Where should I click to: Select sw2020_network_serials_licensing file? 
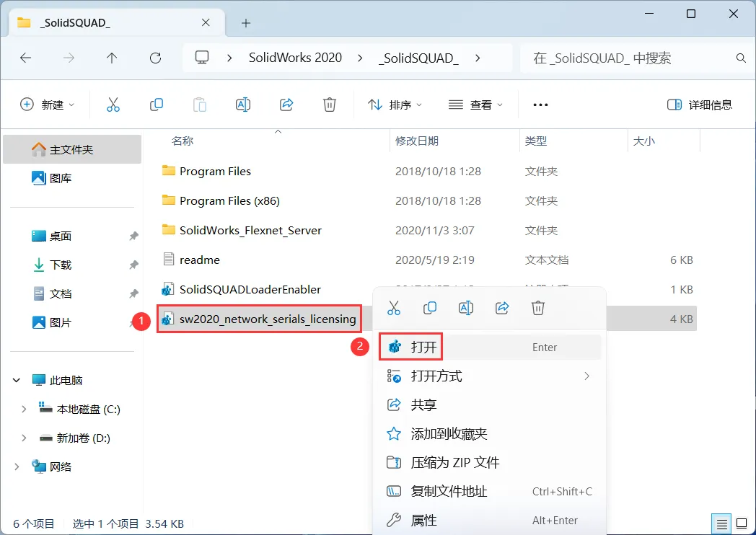coord(268,319)
